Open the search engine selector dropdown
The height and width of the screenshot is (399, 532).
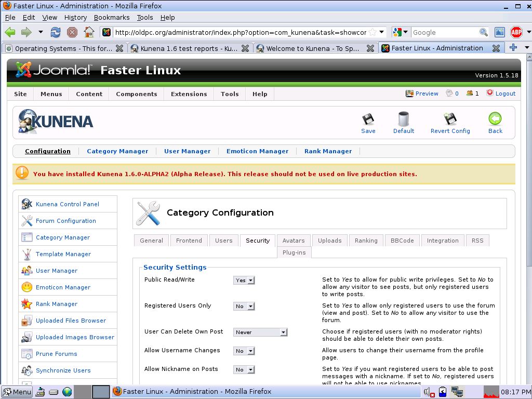click(x=405, y=32)
